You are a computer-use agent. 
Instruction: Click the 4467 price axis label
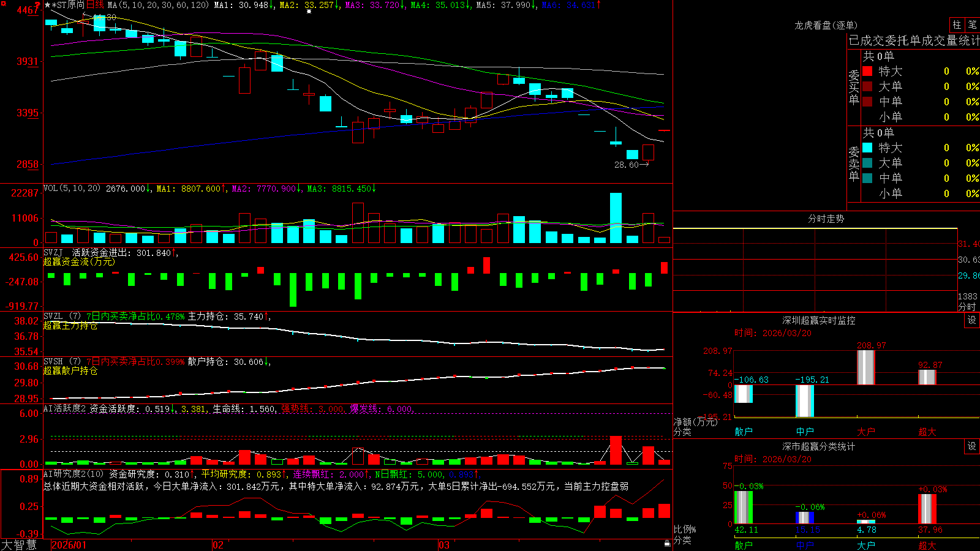(x=28, y=10)
